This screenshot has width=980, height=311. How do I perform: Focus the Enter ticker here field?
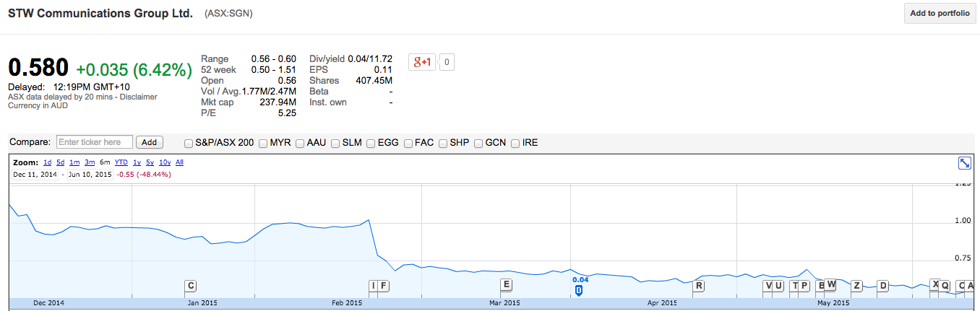94,142
